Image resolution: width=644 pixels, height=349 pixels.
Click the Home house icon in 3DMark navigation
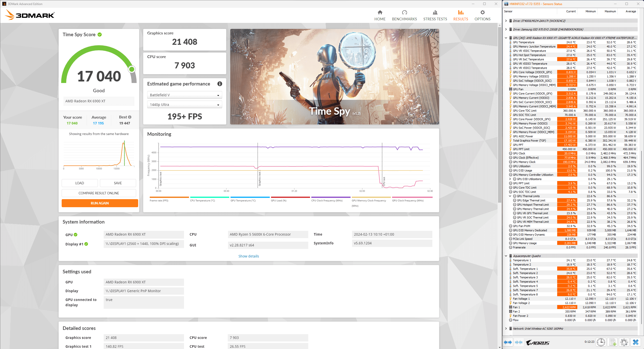pyautogui.click(x=380, y=12)
